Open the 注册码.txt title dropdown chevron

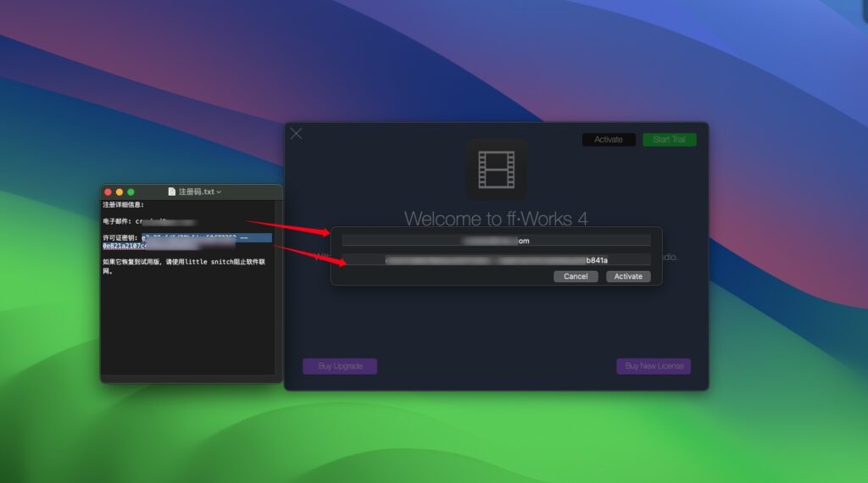(220, 192)
